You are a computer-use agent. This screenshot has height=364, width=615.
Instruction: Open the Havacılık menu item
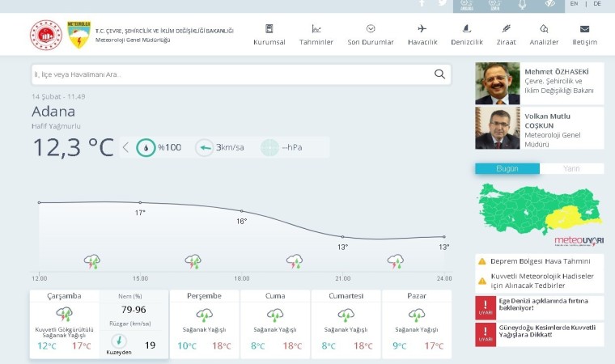click(x=422, y=35)
